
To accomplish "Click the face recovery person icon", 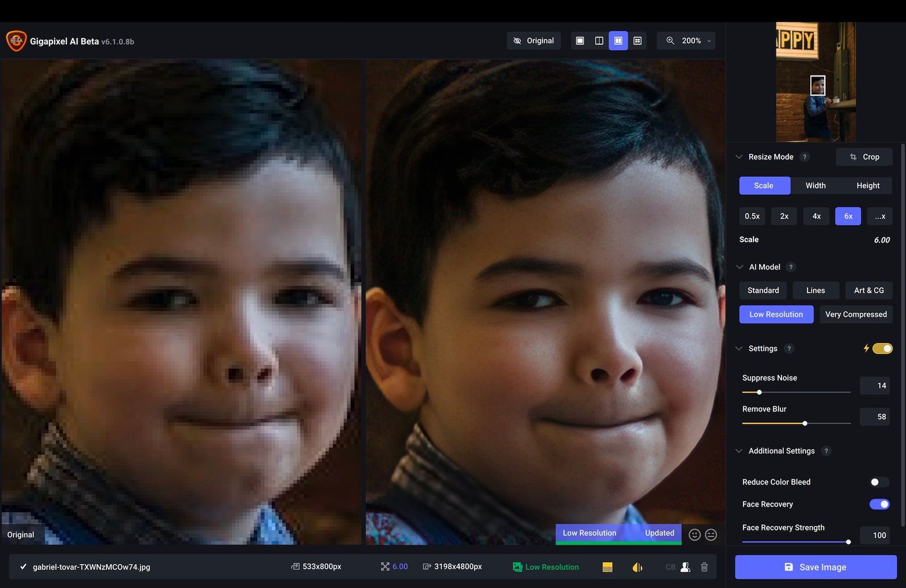I will (x=685, y=566).
